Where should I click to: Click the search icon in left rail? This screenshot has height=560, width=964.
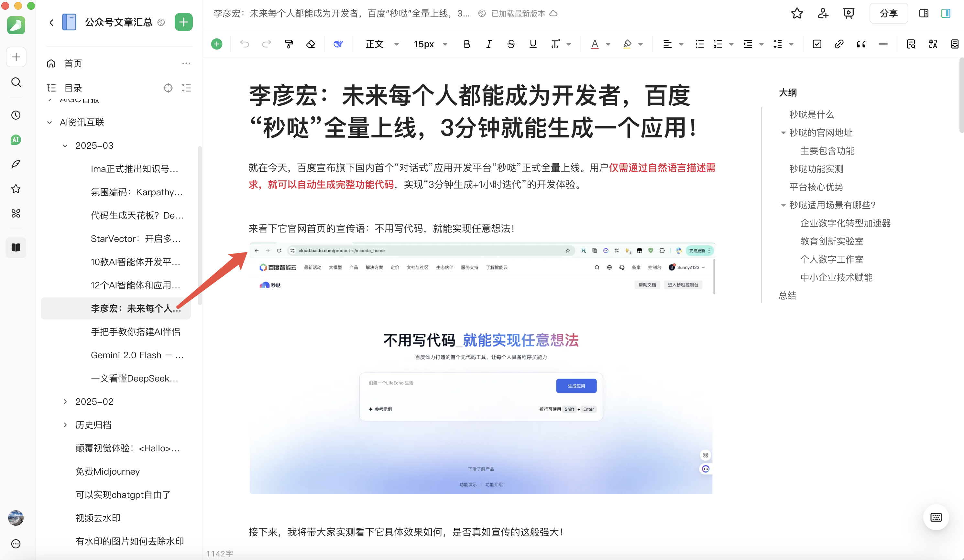tap(16, 82)
